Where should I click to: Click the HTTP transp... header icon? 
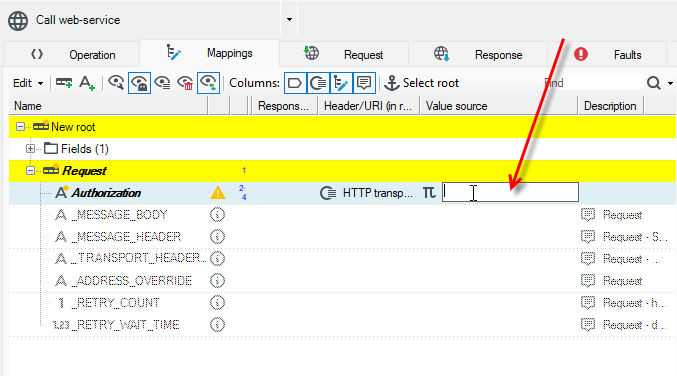point(328,193)
